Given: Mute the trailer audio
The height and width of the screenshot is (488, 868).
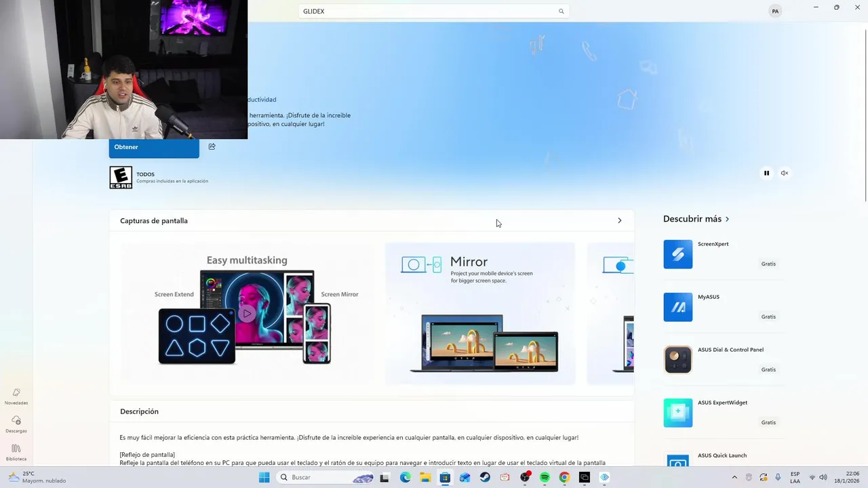Looking at the screenshot, I should click(x=784, y=173).
